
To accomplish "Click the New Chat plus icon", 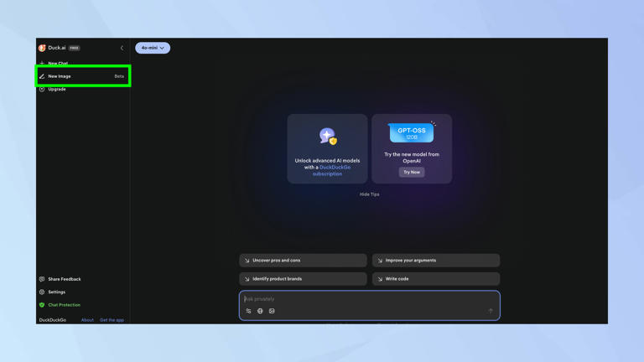I will point(42,63).
